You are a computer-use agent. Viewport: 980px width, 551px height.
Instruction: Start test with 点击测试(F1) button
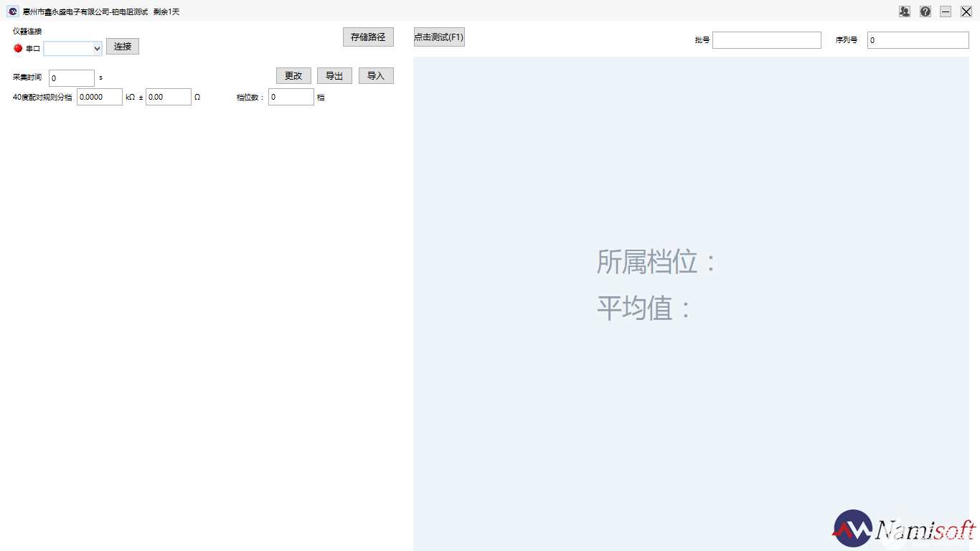tap(439, 37)
